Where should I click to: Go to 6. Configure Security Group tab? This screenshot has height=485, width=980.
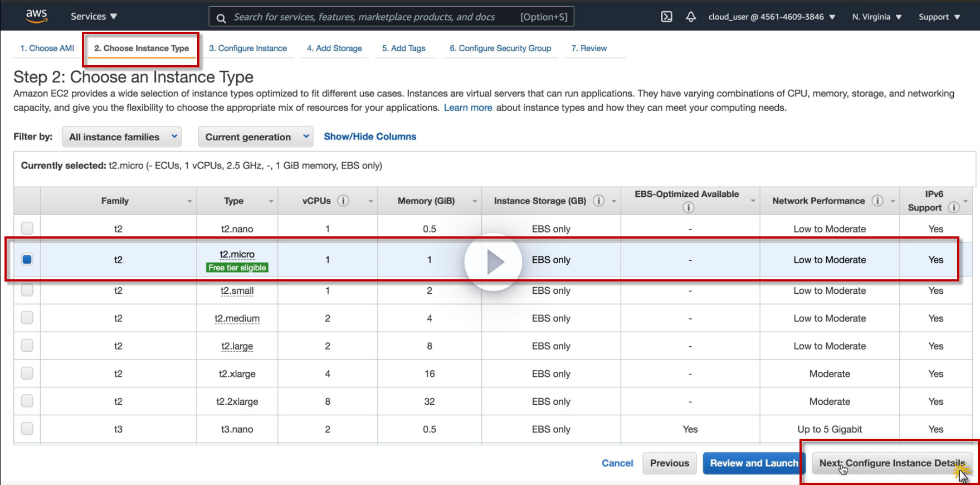(500, 48)
